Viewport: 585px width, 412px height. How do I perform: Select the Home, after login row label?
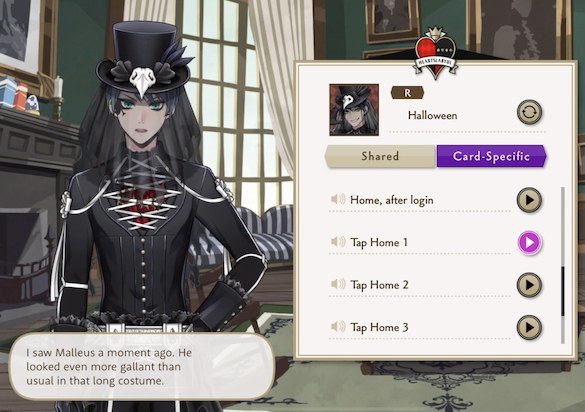point(392,200)
